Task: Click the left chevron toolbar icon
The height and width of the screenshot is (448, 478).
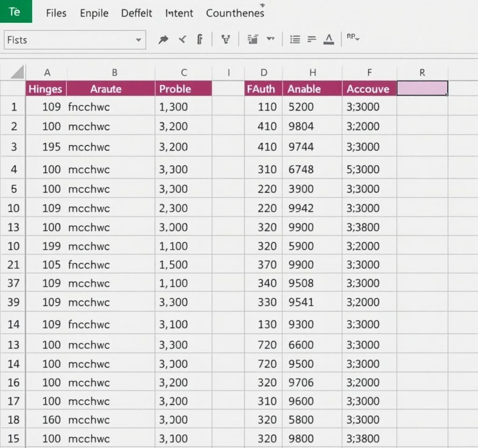Action: pos(182,40)
